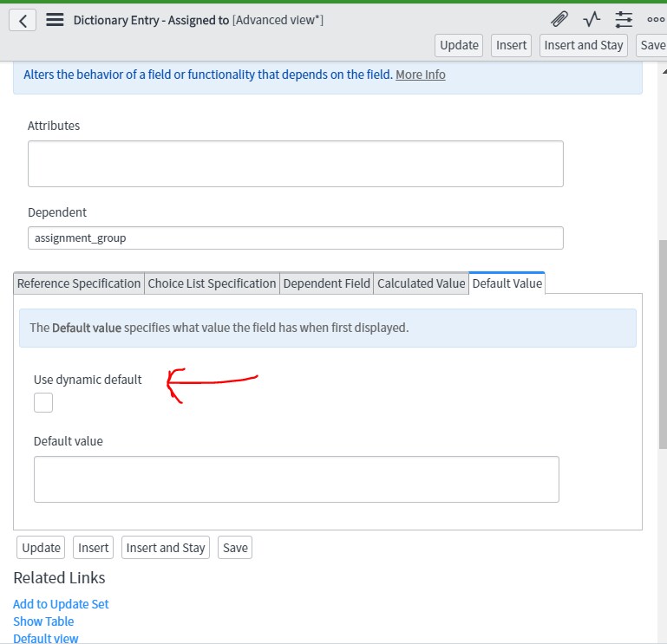The height and width of the screenshot is (644, 667).
Task: Click inside the Attributes text box
Action: pos(295,164)
